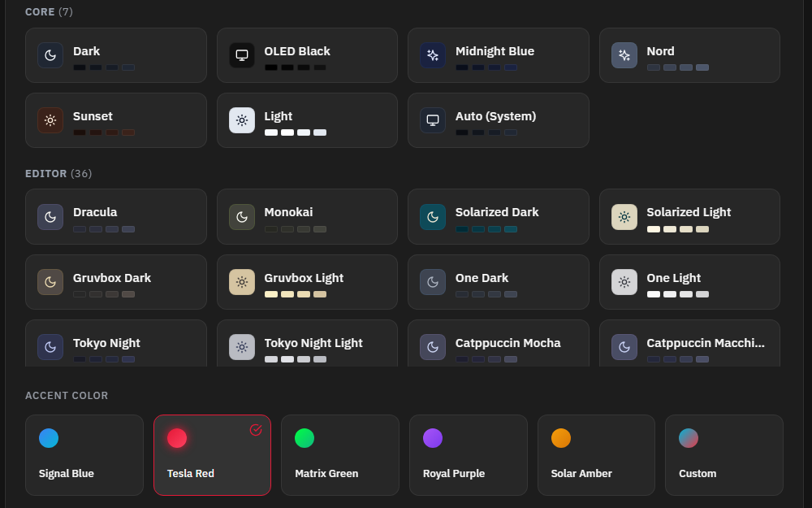Apply the Dark theme

(x=116, y=55)
